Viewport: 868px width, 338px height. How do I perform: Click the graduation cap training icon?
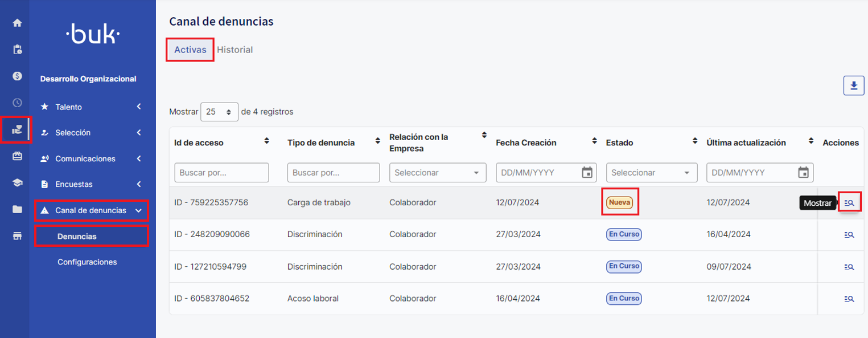[x=17, y=183]
